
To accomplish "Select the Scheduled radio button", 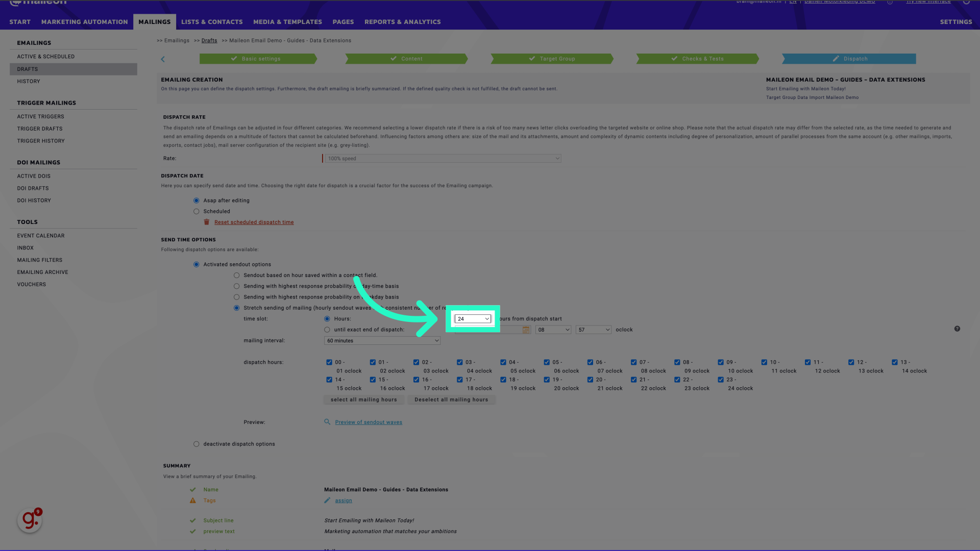I will click(x=197, y=211).
